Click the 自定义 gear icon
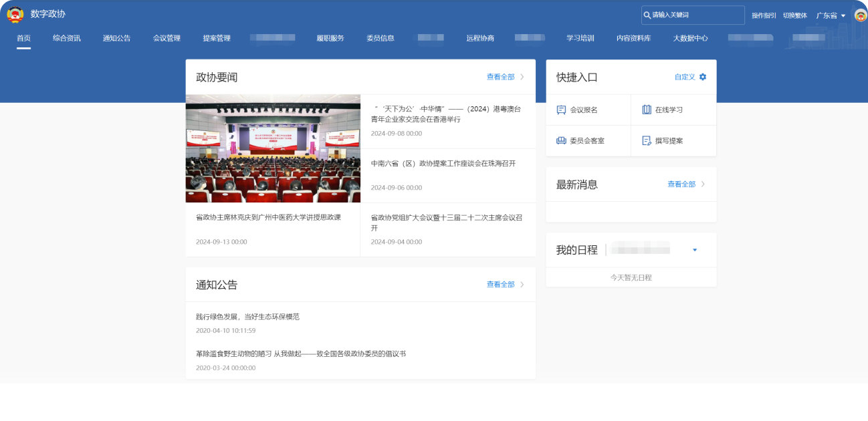 (702, 78)
